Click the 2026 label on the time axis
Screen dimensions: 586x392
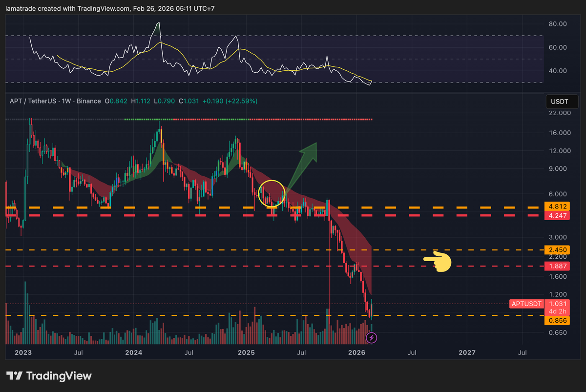click(x=357, y=352)
